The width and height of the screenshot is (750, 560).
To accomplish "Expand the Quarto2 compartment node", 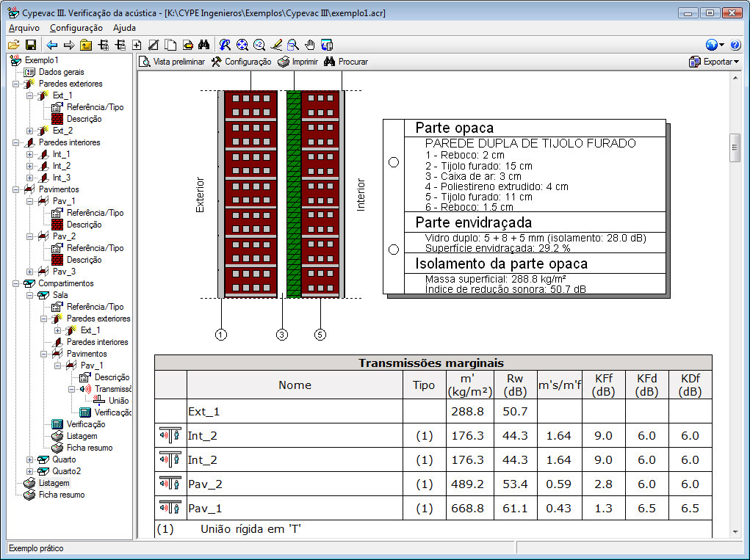I will (x=29, y=471).
